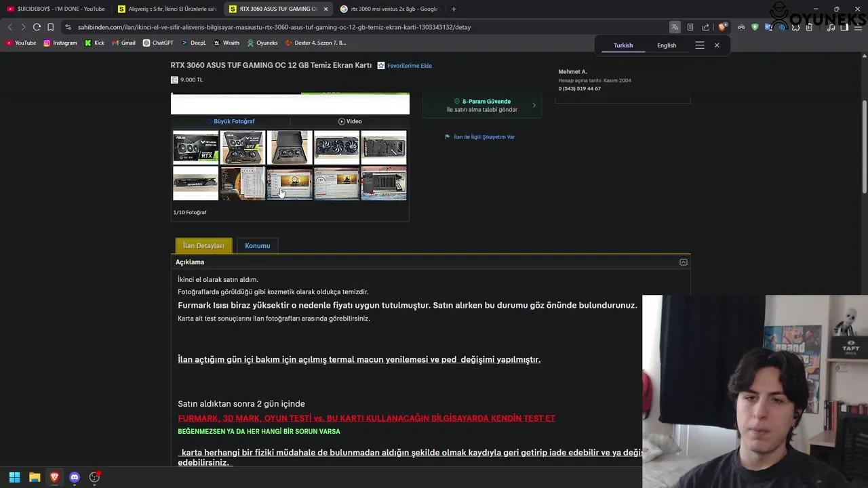Screen dimensions: 868x488
Task: Select Turkish in the translate popup
Action: 623,45
